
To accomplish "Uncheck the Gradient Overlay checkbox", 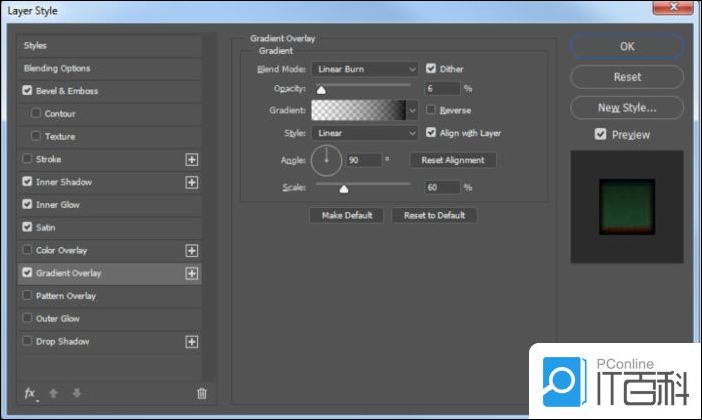I will pyautogui.click(x=27, y=272).
